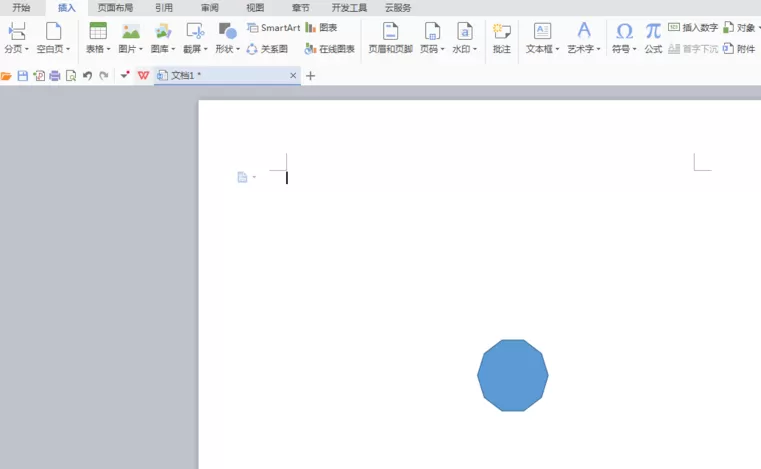Switch to the 页面布局 tab
Image resolution: width=761 pixels, height=469 pixels.
[115, 8]
